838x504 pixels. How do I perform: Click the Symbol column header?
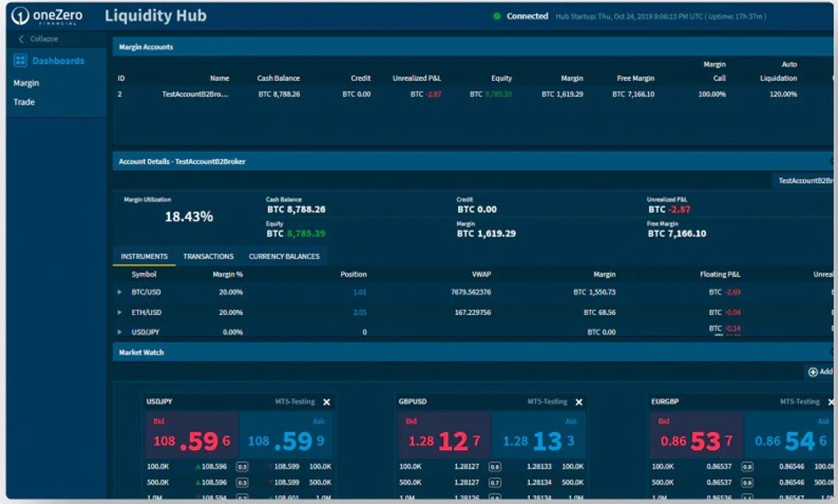coord(144,274)
